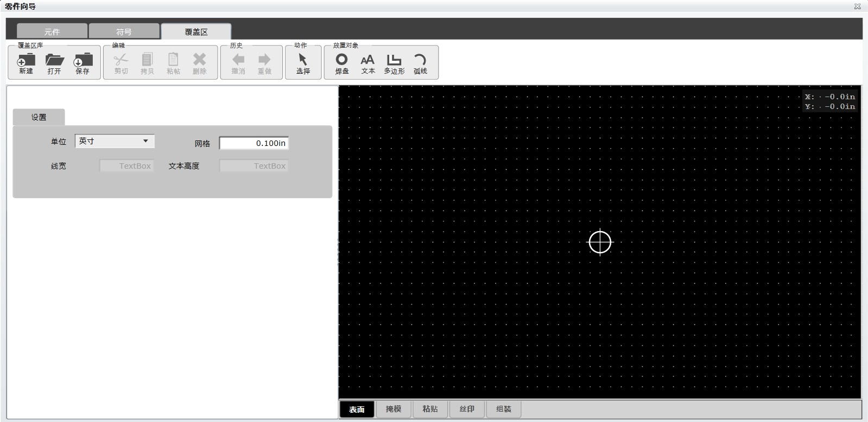Select the 组装 layer tab
868x422 pixels.
click(x=504, y=409)
